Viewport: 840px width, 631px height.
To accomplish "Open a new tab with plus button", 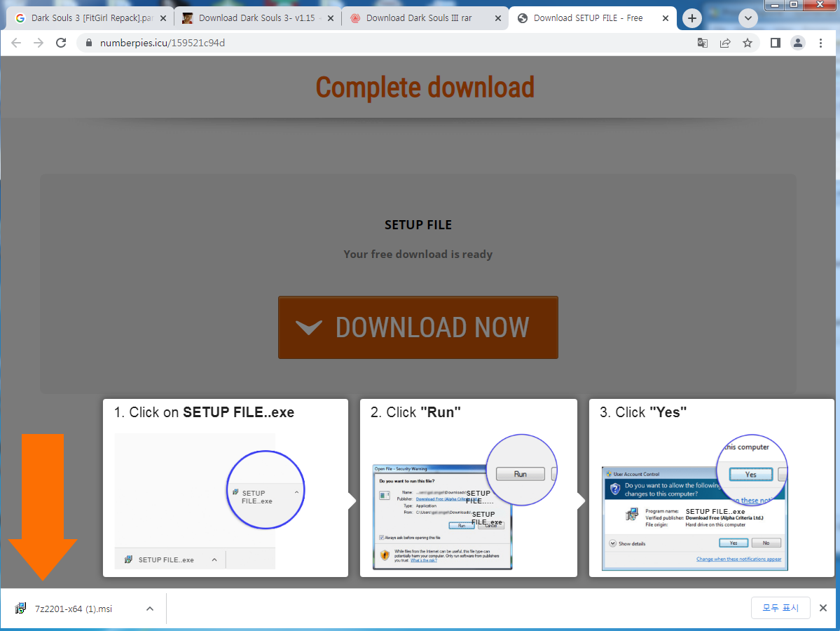I will click(x=692, y=18).
